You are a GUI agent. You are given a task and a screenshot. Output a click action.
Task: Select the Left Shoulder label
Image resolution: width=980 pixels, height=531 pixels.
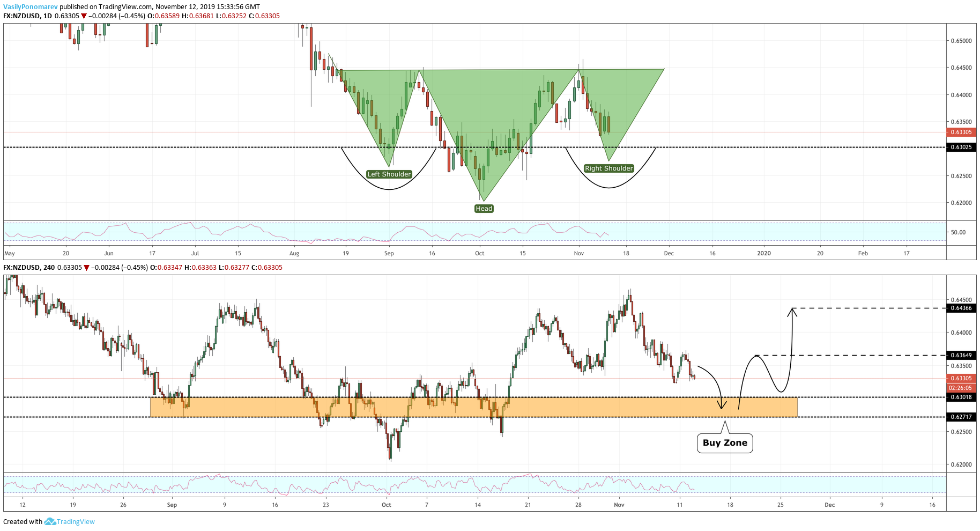[x=389, y=174]
